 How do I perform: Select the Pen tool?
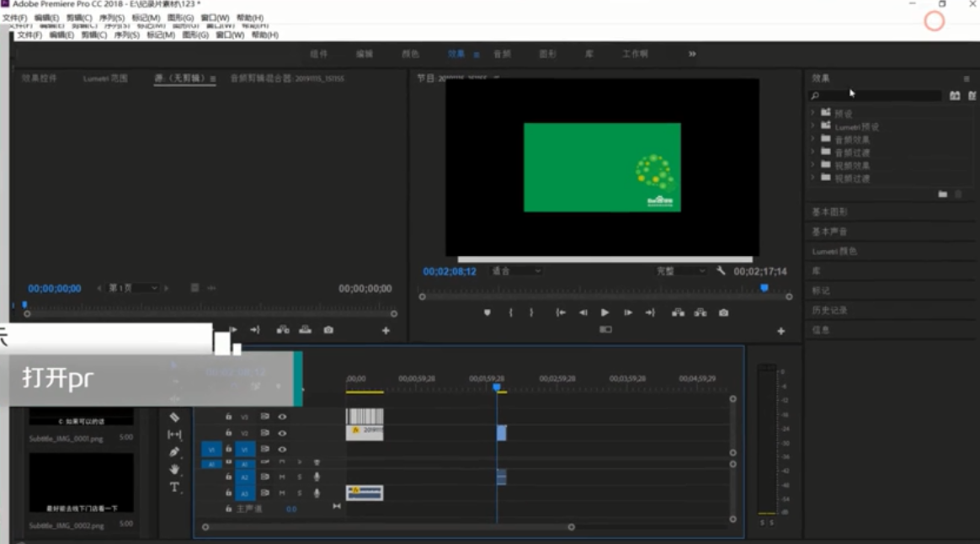(174, 451)
